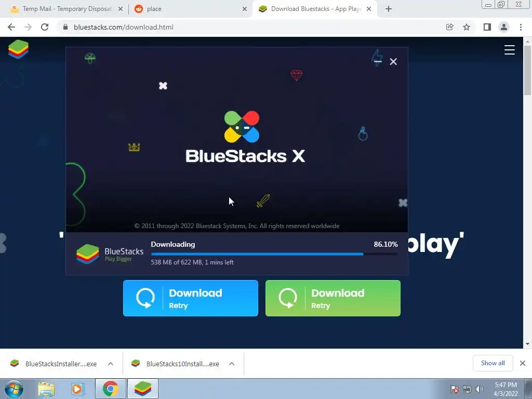Open the network tray icon

point(467,389)
